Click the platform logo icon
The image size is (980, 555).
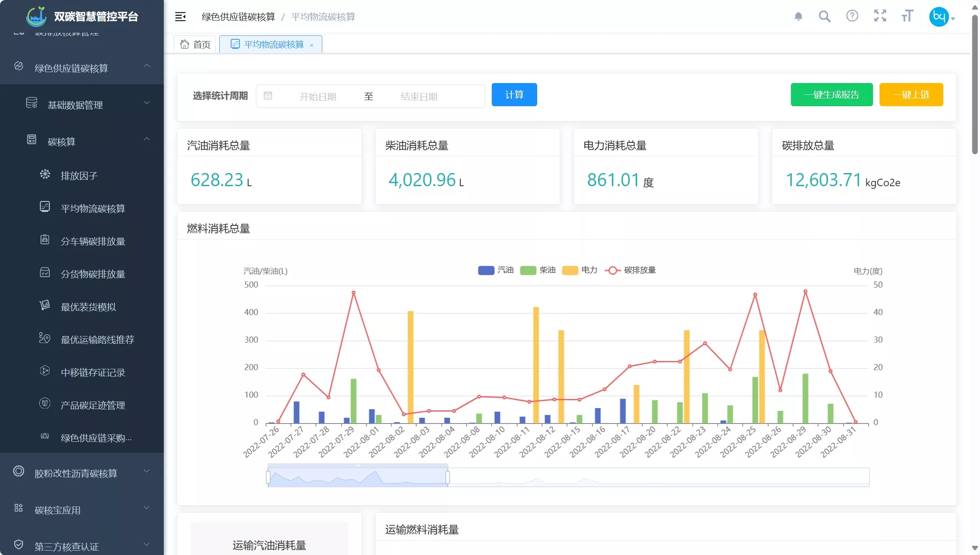click(37, 17)
